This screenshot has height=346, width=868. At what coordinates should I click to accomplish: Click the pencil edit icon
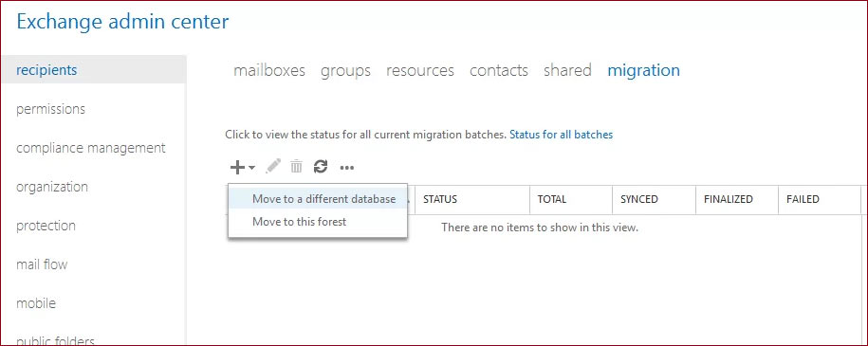[x=273, y=166]
